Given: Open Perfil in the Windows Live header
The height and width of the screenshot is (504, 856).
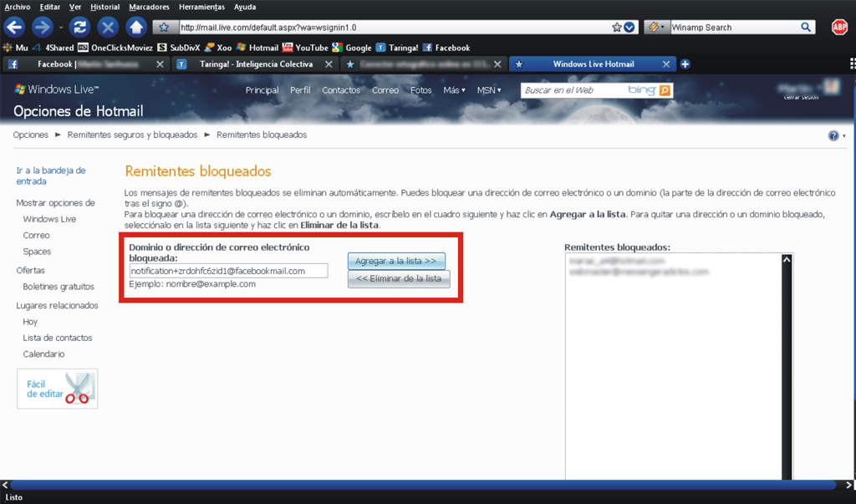Looking at the screenshot, I should tap(300, 90).
